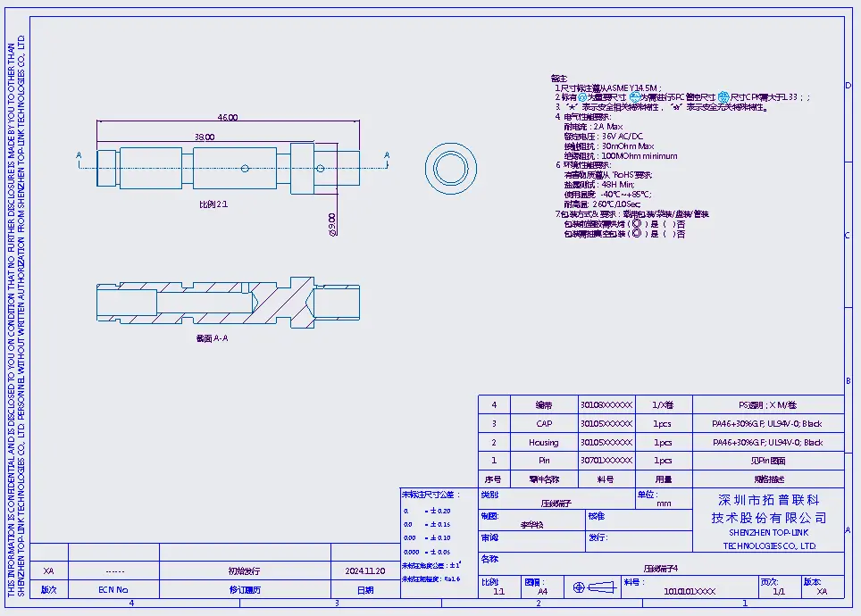Image resolution: width=861 pixels, height=616 pixels.
Task: Click the CPK circle symbol in note 2
Action: (x=723, y=97)
